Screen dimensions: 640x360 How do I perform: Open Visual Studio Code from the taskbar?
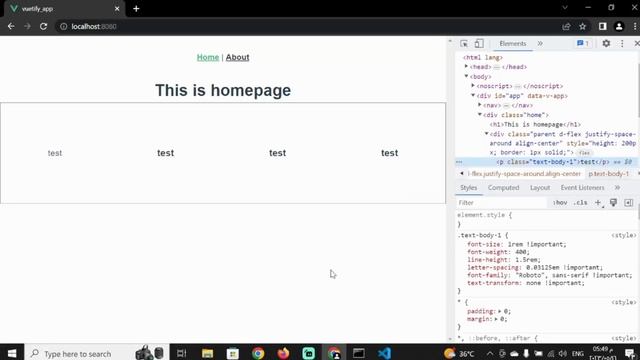click(x=384, y=353)
